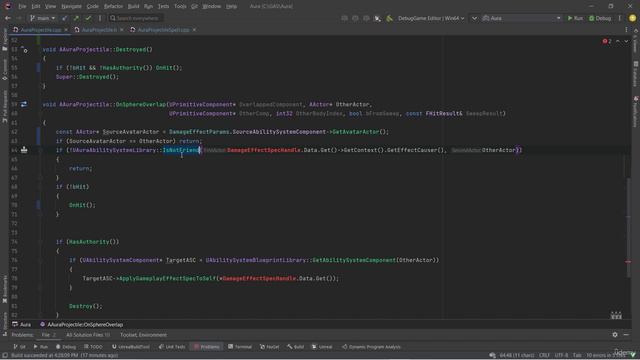Hide the Problems panel with minimize icon
This screenshot has width=640, height=360.
(x=626, y=335)
